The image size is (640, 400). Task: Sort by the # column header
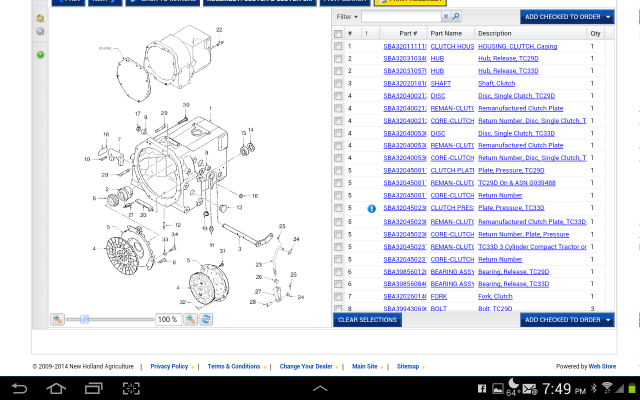[x=351, y=33]
